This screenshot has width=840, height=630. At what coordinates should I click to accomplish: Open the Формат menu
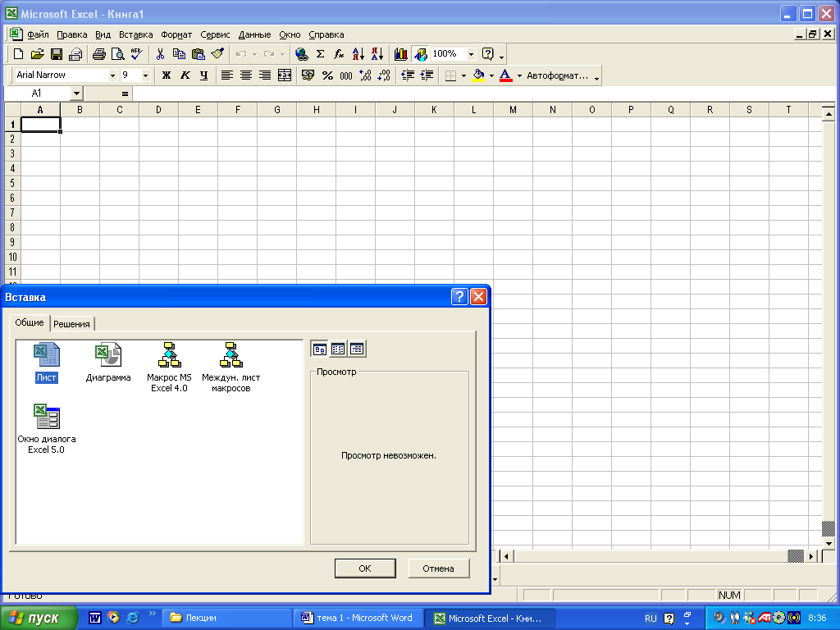pyautogui.click(x=176, y=34)
